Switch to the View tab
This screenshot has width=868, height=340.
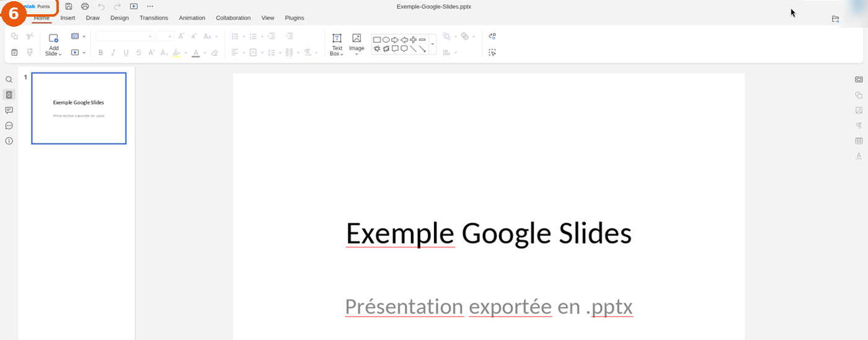click(268, 18)
